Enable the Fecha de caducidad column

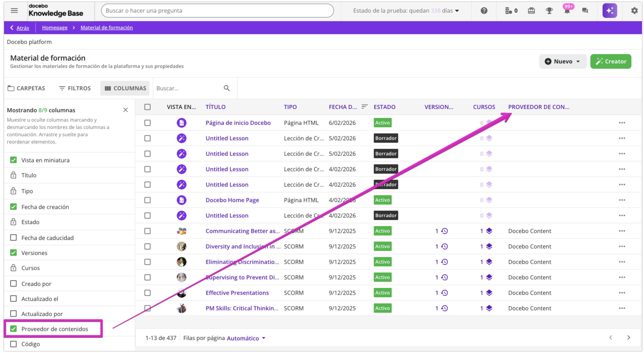pyautogui.click(x=13, y=238)
